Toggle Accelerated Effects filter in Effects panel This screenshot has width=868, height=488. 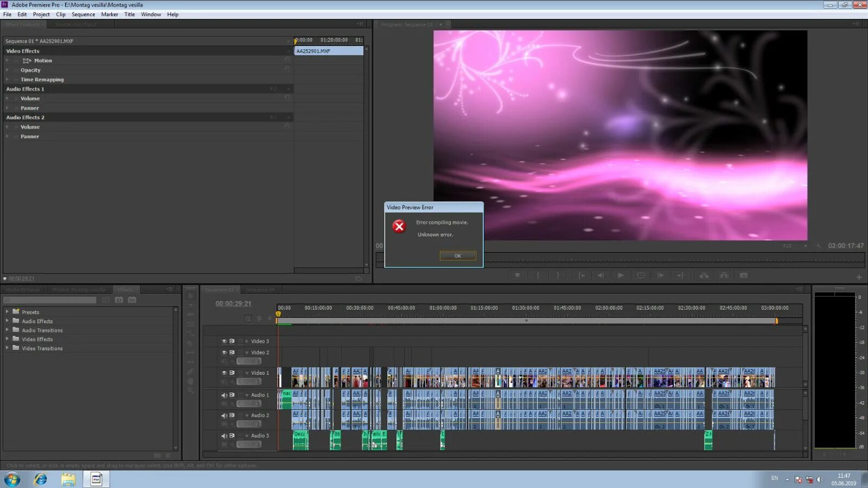(x=106, y=300)
